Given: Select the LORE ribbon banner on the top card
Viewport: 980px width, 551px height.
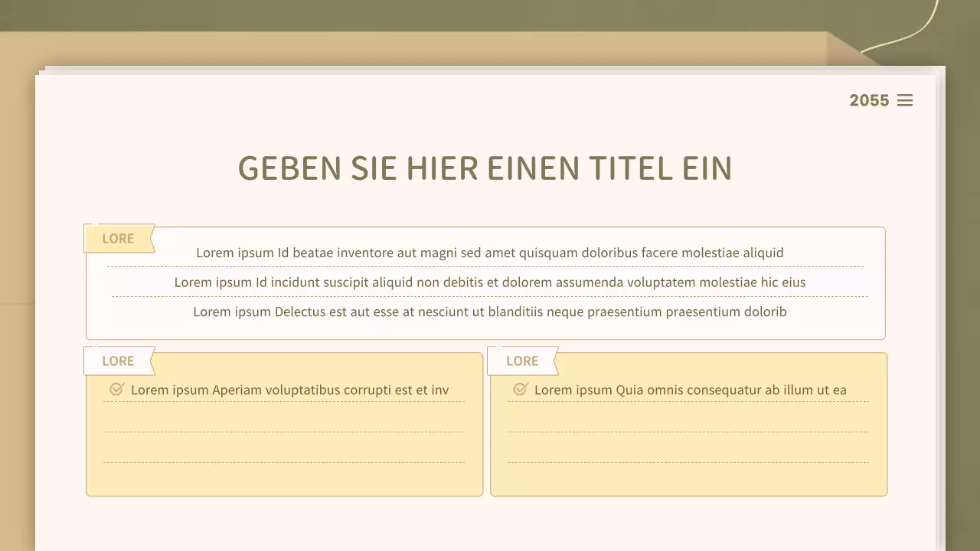Looking at the screenshot, I should click(119, 238).
